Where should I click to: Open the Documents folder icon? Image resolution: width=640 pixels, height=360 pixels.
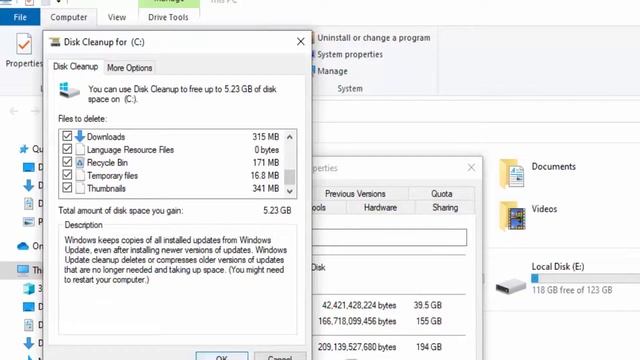[511, 173]
